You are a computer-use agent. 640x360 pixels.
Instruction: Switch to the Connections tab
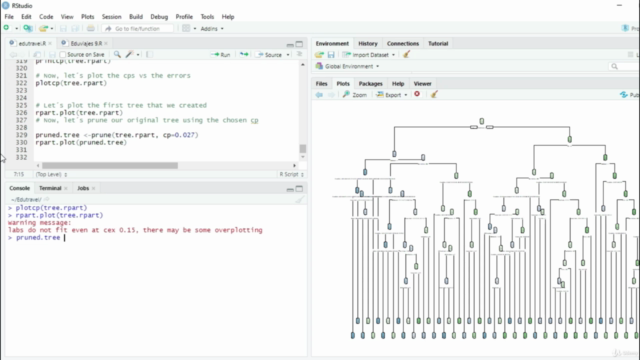click(x=403, y=43)
